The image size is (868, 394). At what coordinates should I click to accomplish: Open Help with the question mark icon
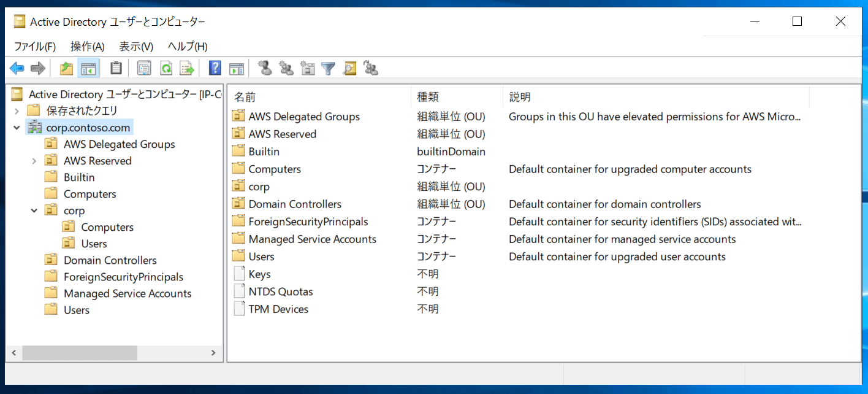click(215, 68)
